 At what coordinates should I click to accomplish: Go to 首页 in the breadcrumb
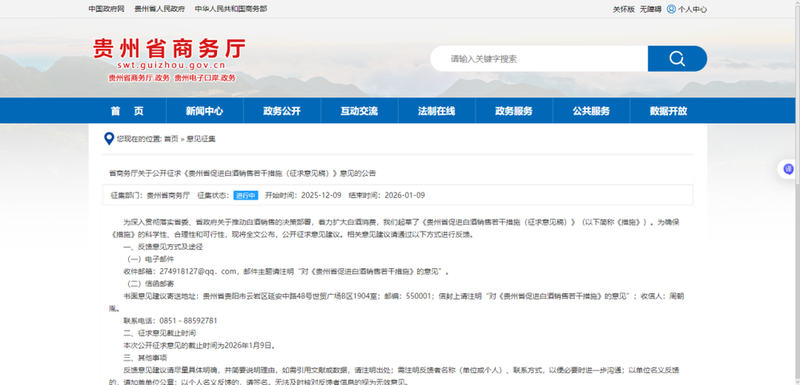click(171, 139)
